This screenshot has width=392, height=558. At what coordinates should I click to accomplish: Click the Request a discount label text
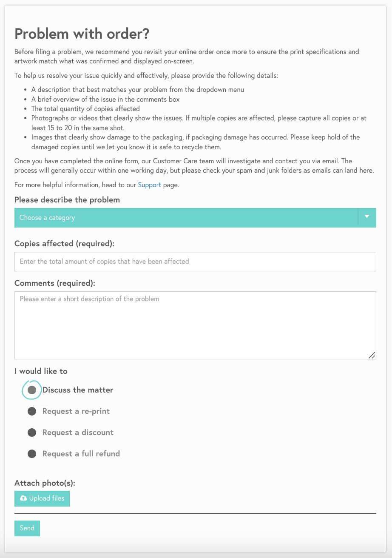78,433
